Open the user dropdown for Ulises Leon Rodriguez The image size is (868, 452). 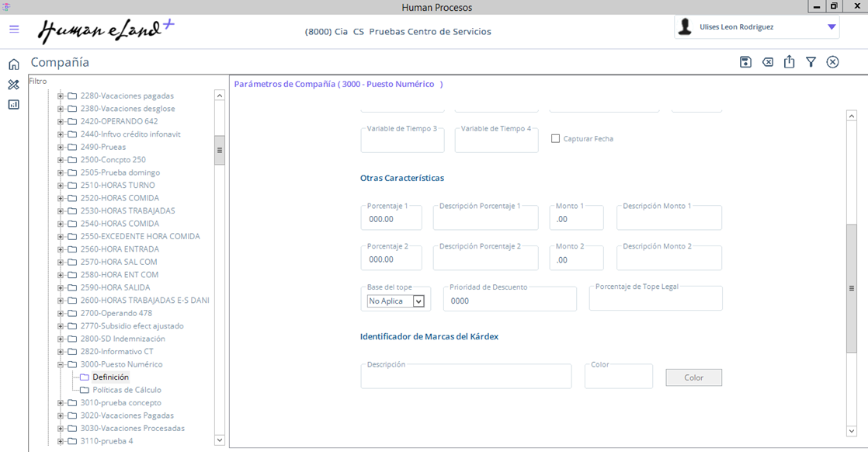[x=832, y=27]
